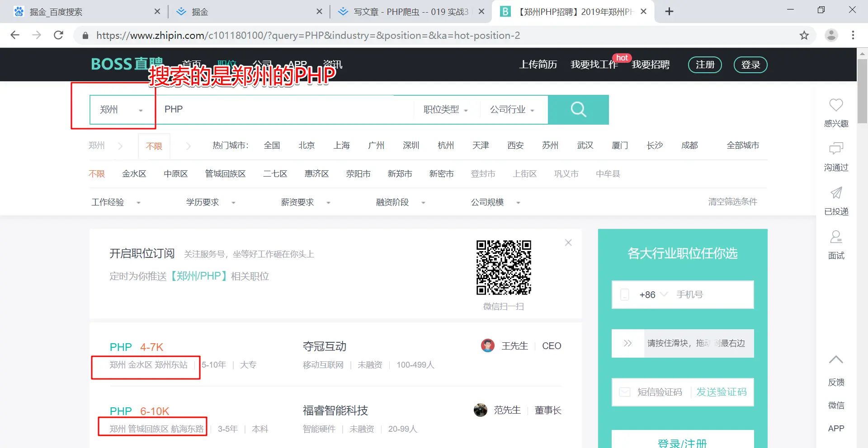Open 夺冠互动 company page
The height and width of the screenshot is (448, 868).
coord(325,346)
